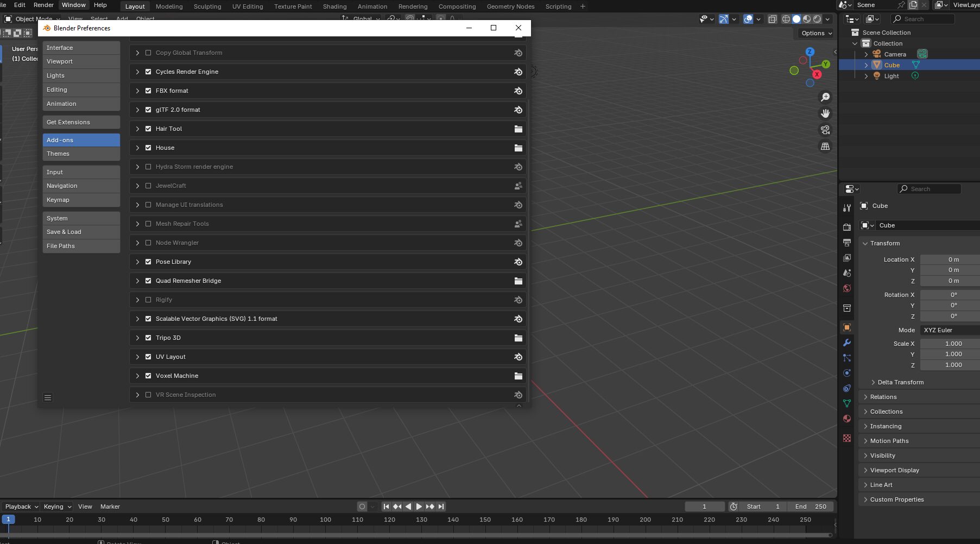Image resolution: width=980 pixels, height=544 pixels.
Task: Click the viewport Options button
Action: 816,33
